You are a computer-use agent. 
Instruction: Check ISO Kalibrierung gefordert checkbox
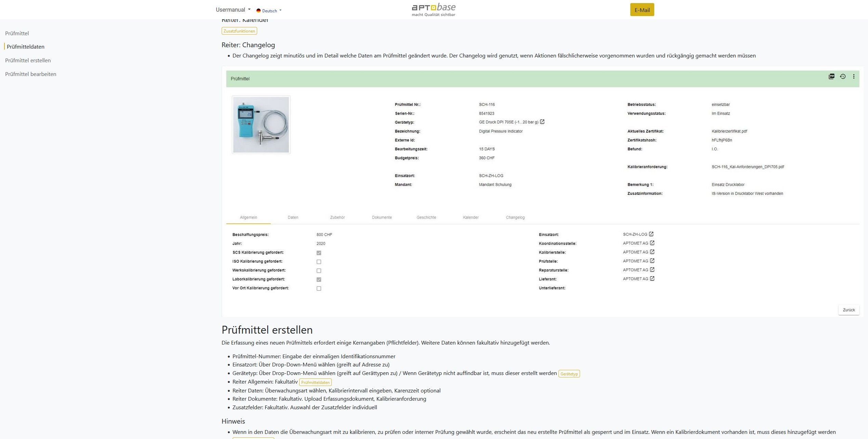click(x=319, y=262)
